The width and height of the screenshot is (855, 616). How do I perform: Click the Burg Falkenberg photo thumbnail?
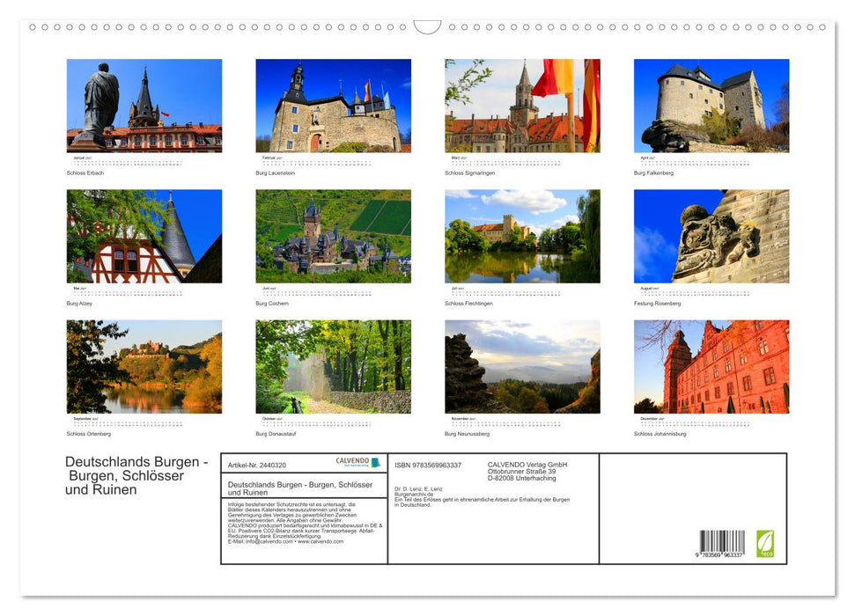(711, 106)
